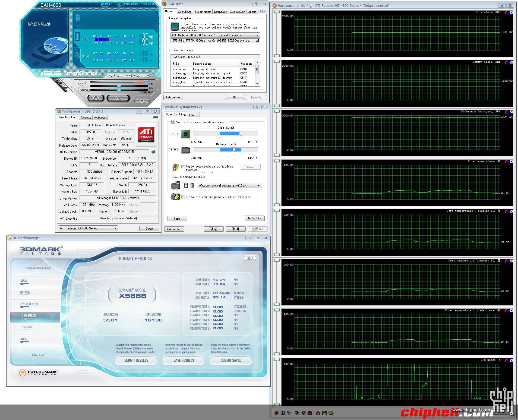Switch to the Sensors tab in GPU-Z
The height and width of the screenshot is (420, 518).
tap(86, 118)
